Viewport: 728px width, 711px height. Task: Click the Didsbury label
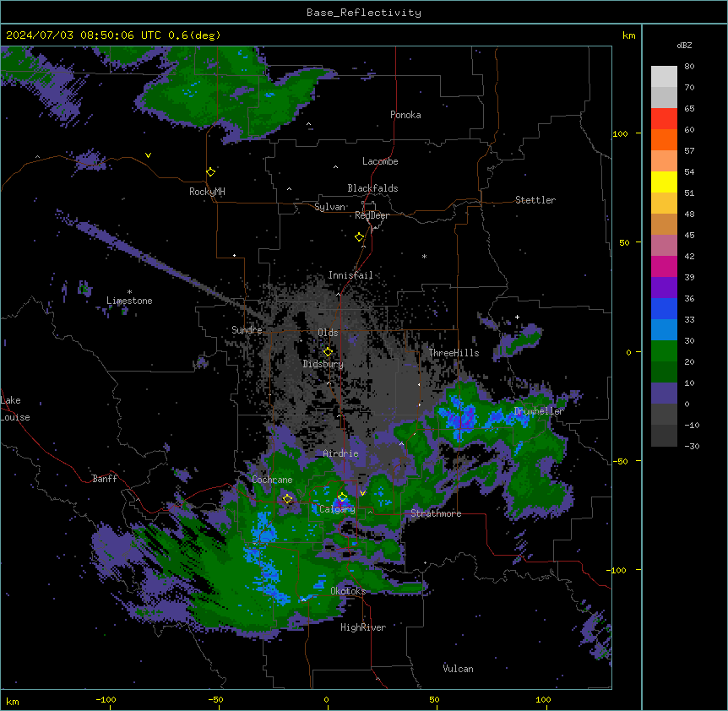pos(323,364)
